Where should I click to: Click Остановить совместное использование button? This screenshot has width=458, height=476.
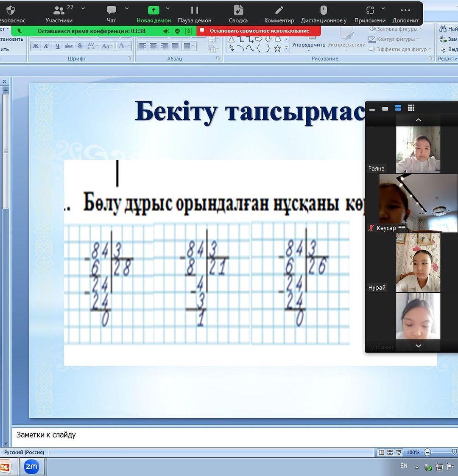pos(259,31)
